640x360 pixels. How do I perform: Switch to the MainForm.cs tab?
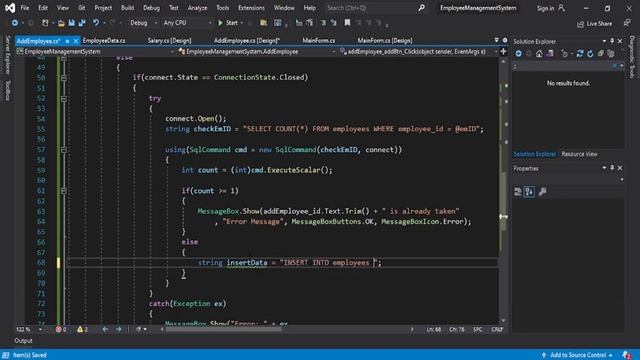click(319, 40)
